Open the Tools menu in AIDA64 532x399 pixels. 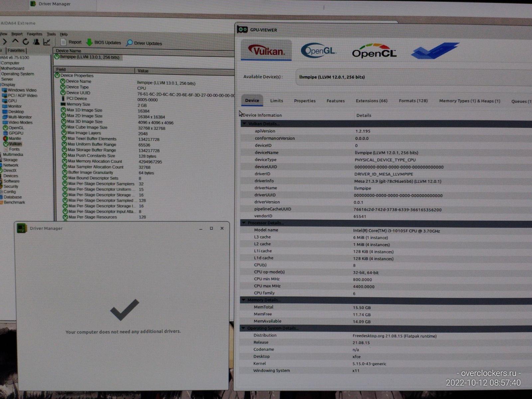(51, 34)
